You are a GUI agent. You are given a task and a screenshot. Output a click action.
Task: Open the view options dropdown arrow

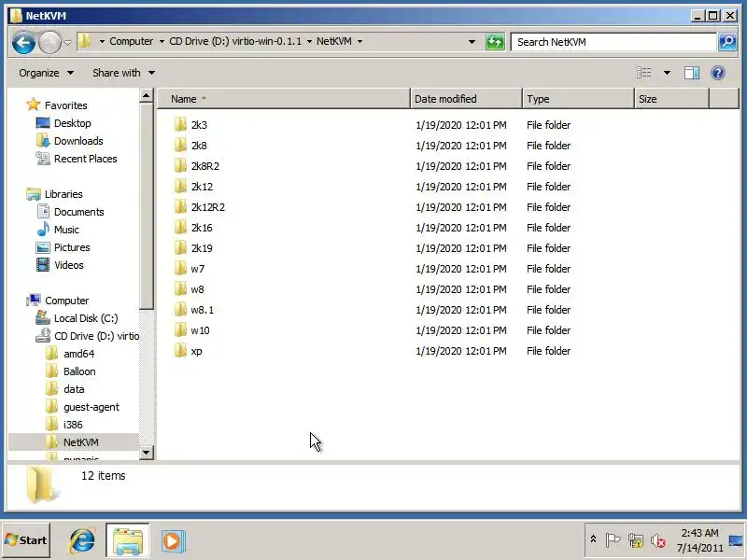tap(667, 73)
